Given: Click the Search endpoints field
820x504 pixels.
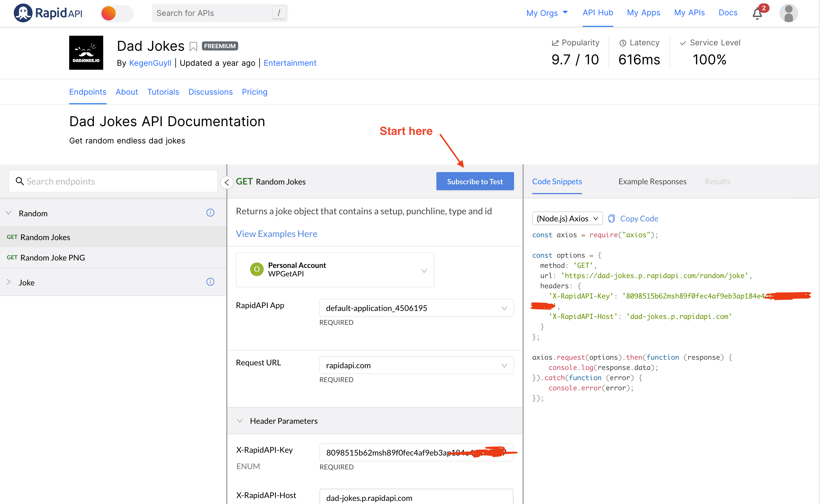Looking at the screenshot, I should 113,181.
